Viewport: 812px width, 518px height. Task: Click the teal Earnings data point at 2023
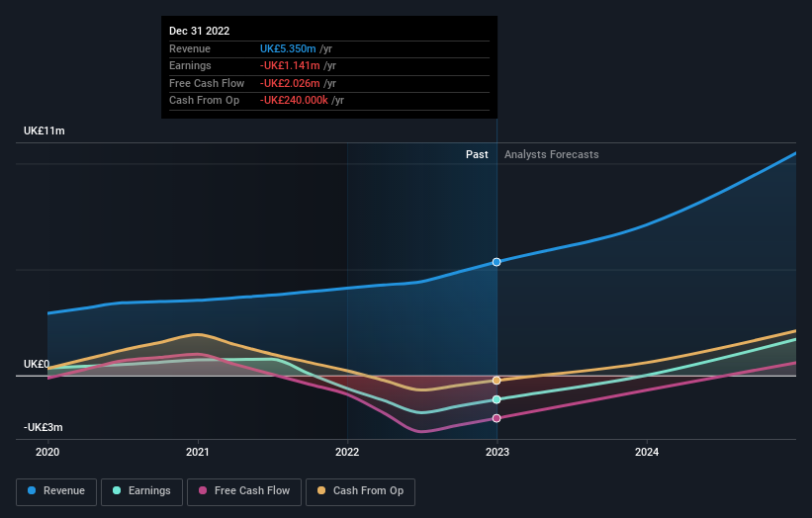tap(496, 399)
